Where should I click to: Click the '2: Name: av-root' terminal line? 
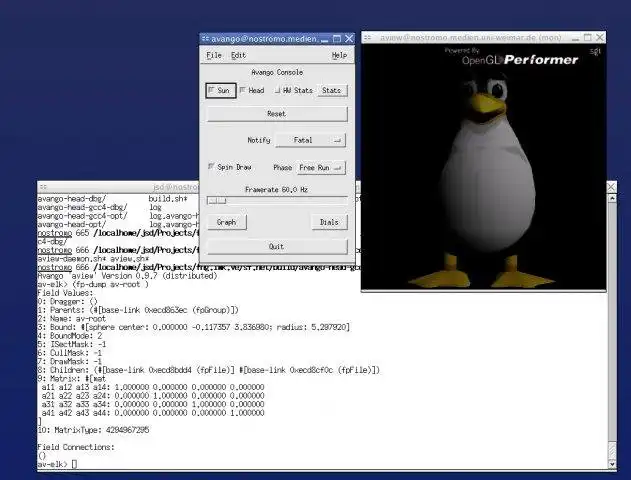tap(71, 319)
